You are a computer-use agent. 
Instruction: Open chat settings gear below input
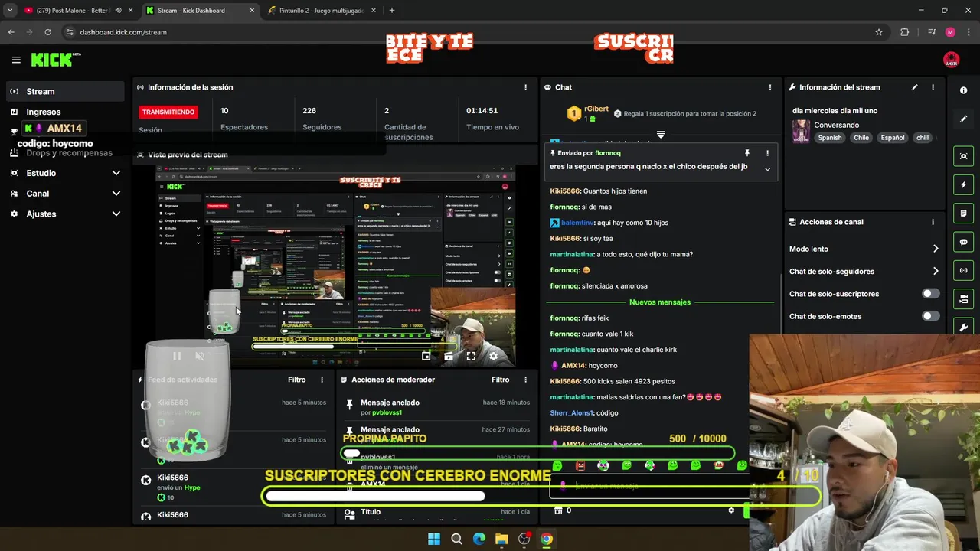[x=731, y=510]
